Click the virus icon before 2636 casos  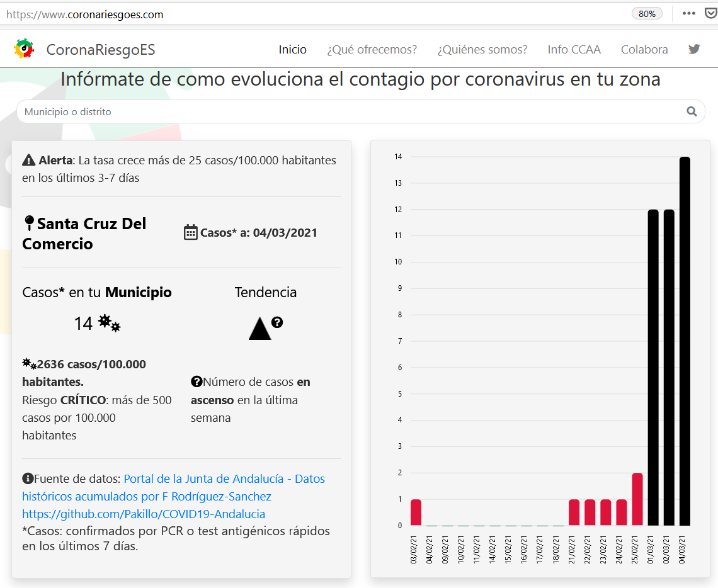[30, 365]
